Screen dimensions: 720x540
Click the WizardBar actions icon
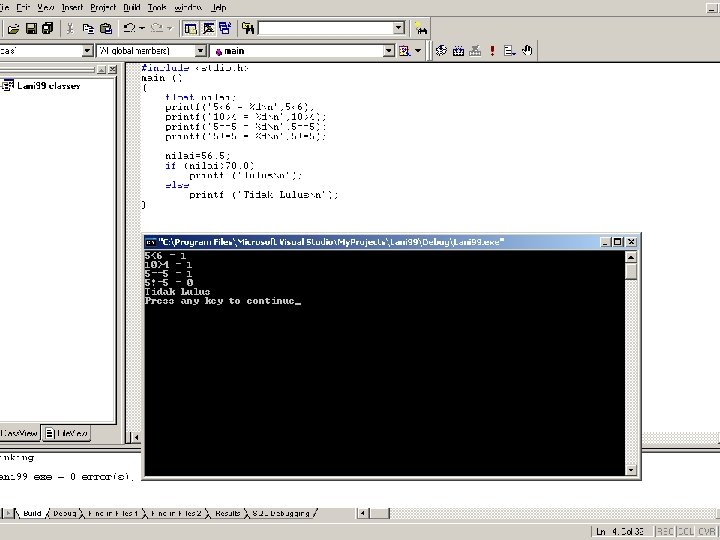[405, 51]
